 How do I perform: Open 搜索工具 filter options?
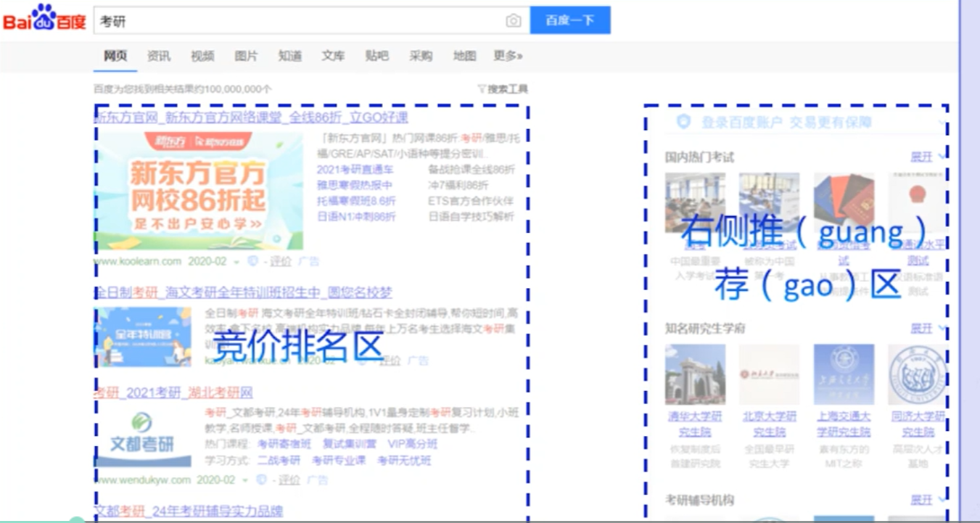503,89
